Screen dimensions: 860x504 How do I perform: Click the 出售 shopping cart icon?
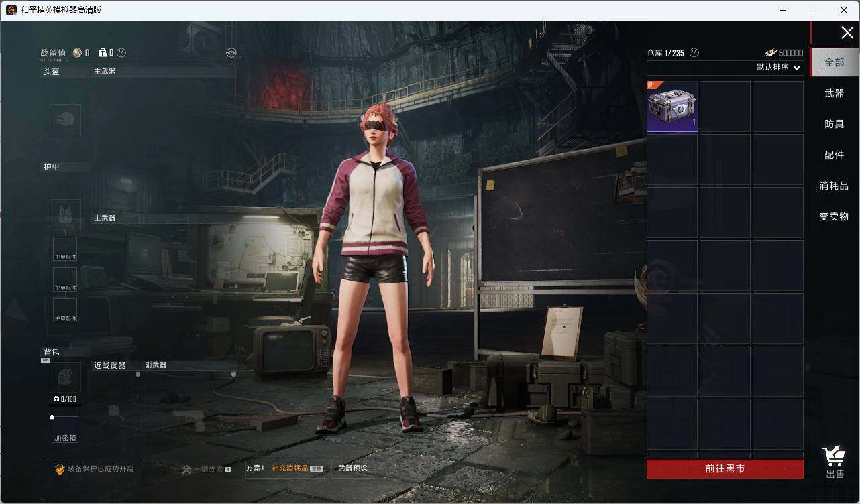coord(835,457)
